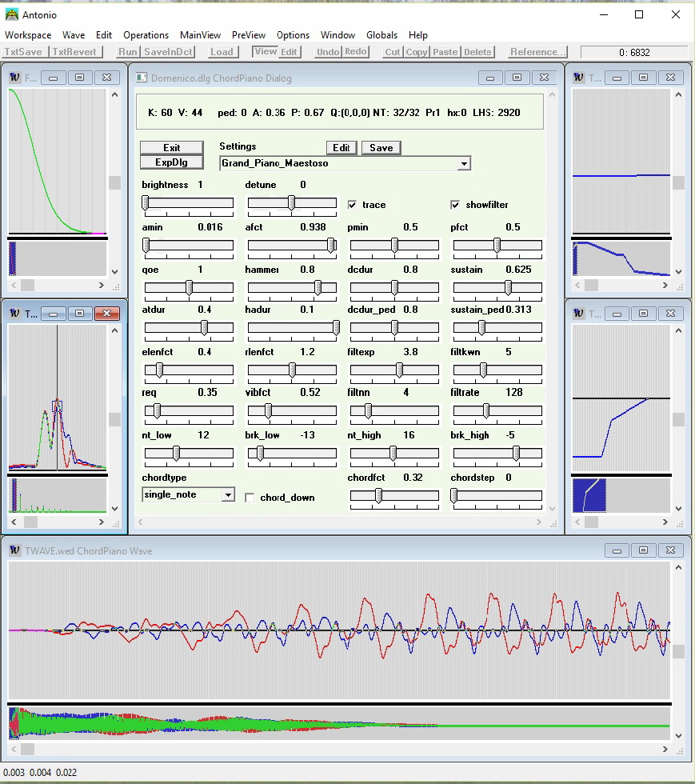This screenshot has height=784, width=695.
Task: Click the TxtSave toolbar button
Action: 23,52
